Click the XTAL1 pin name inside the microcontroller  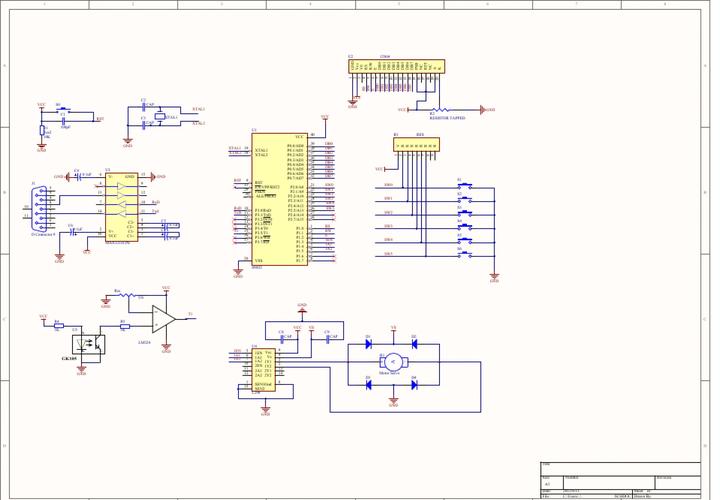261,150
